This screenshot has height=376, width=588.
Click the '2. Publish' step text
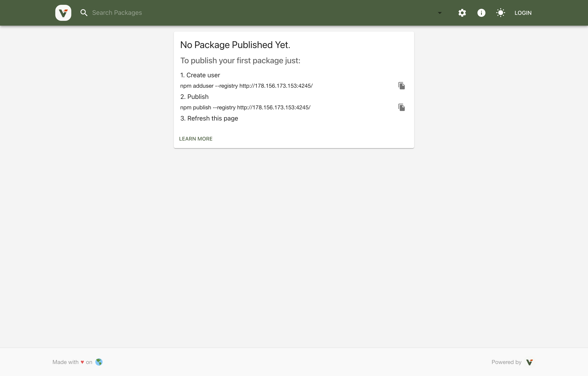(194, 97)
